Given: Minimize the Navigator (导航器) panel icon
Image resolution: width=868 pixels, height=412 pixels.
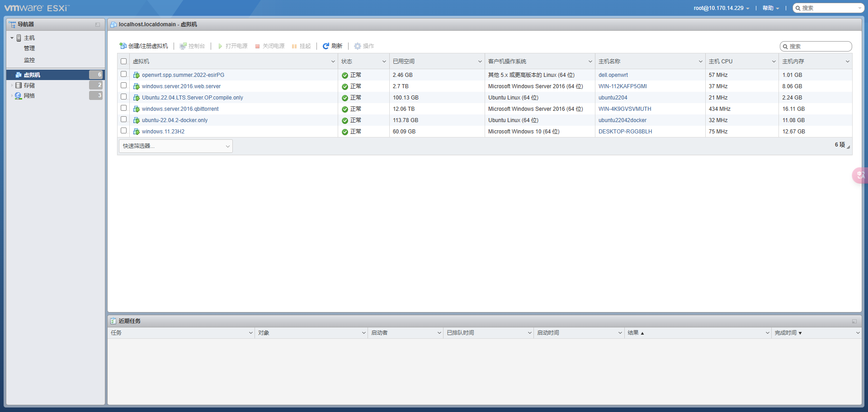Looking at the screenshot, I should [98, 24].
